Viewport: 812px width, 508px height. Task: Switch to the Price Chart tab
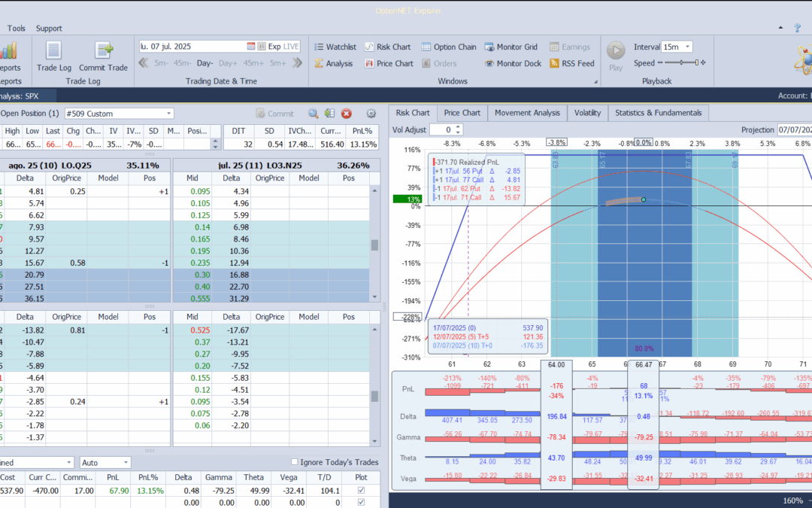coord(462,112)
